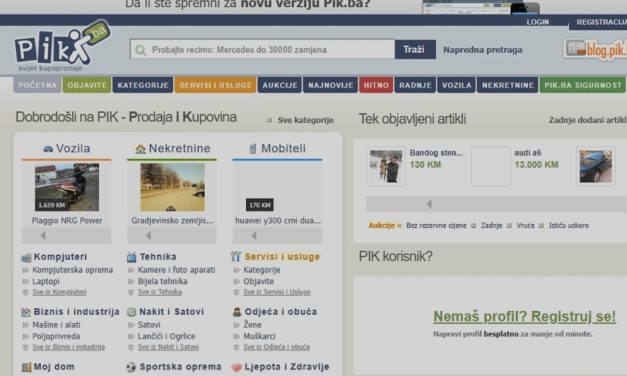Click the Odjeća i obuća icon
This screenshot has height=376, width=627.
click(x=237, y=312)
